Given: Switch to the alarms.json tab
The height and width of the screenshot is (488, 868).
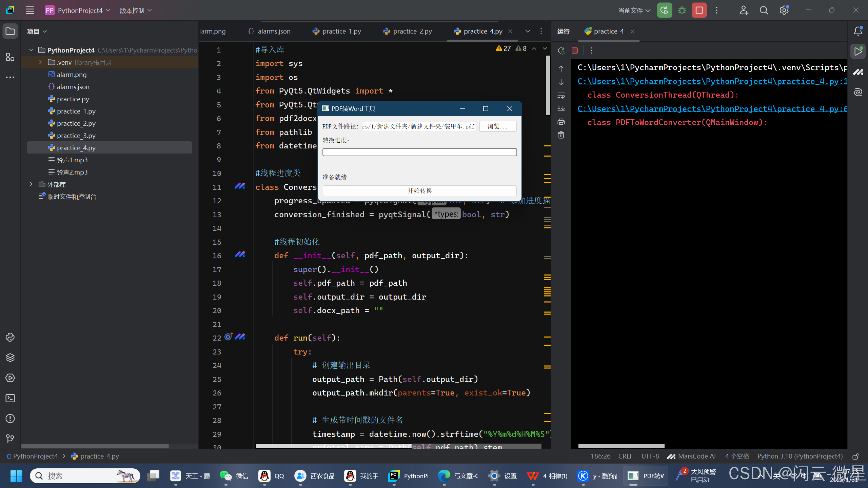Looking at the screenshot, I should [269, 31].
